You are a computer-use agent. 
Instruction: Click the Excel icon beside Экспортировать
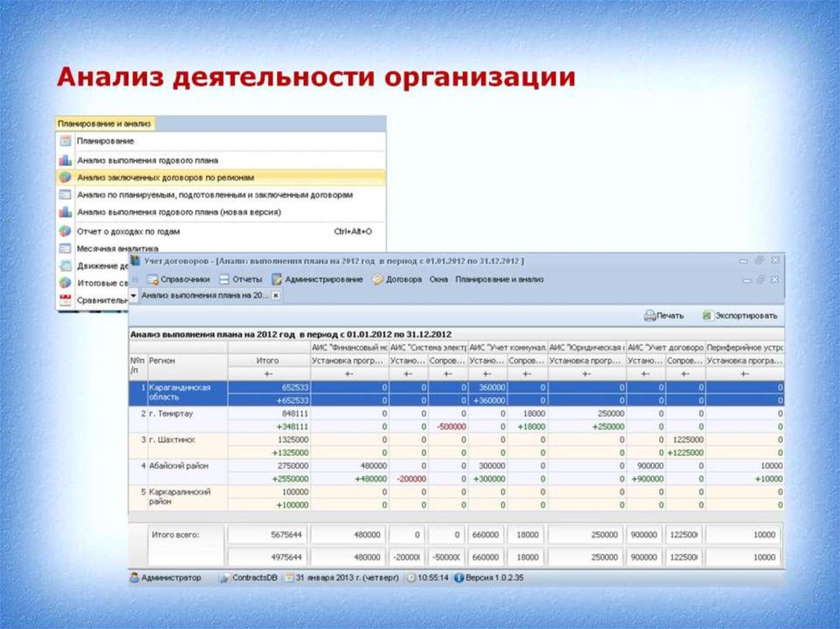(706, 315)
